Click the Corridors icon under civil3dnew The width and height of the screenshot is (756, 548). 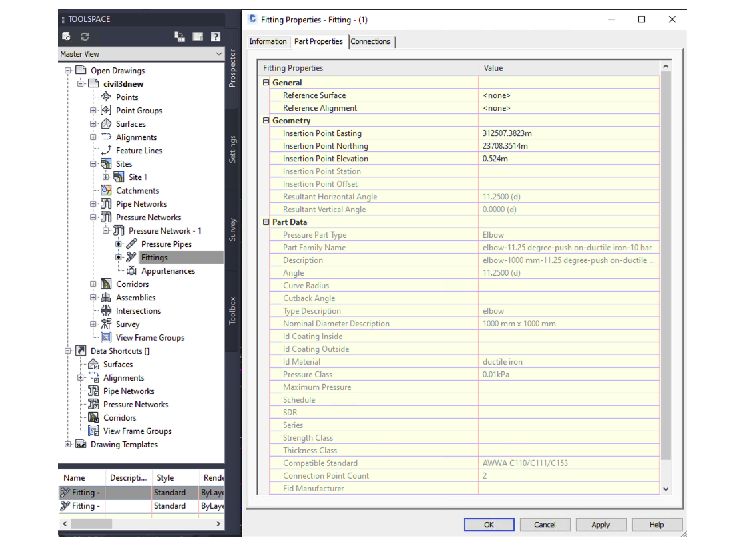106,284
